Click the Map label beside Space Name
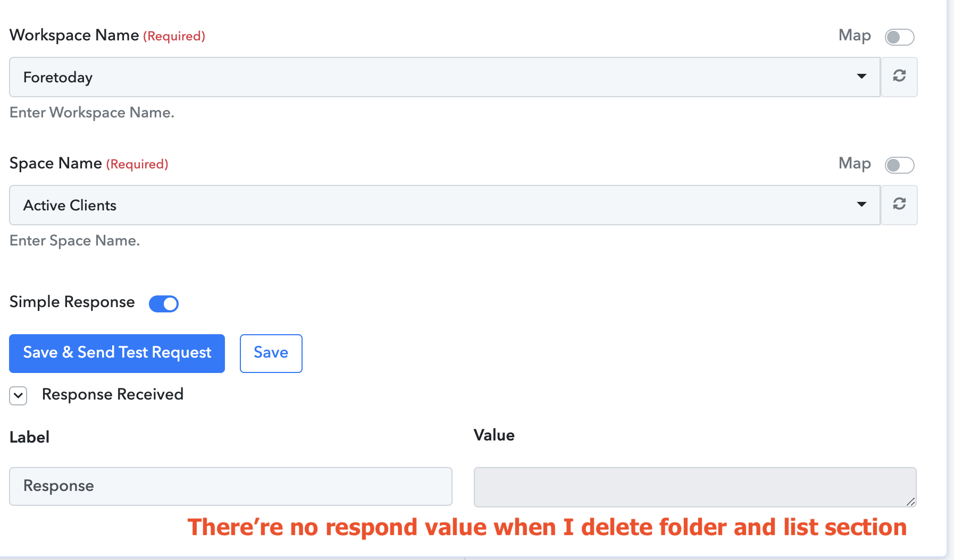Screen dimensions: 954x560 pyautogui.click(x=855, y=164)
